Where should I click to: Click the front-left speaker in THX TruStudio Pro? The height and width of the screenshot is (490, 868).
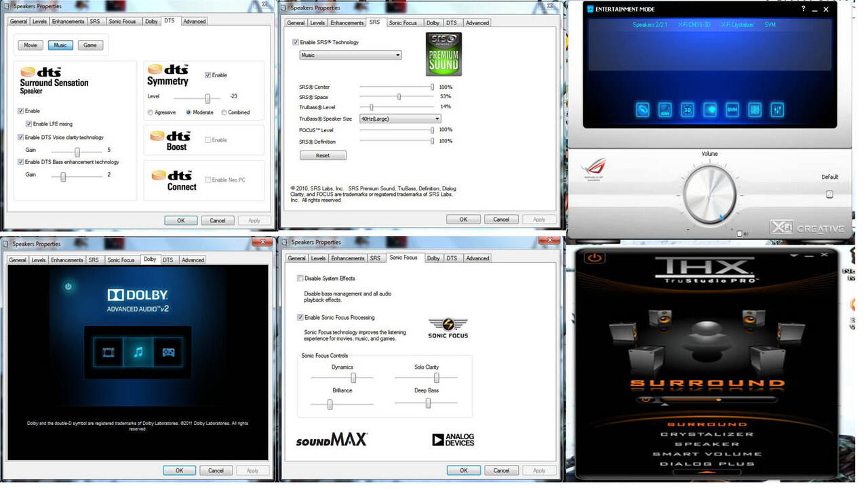click(661, 317)
